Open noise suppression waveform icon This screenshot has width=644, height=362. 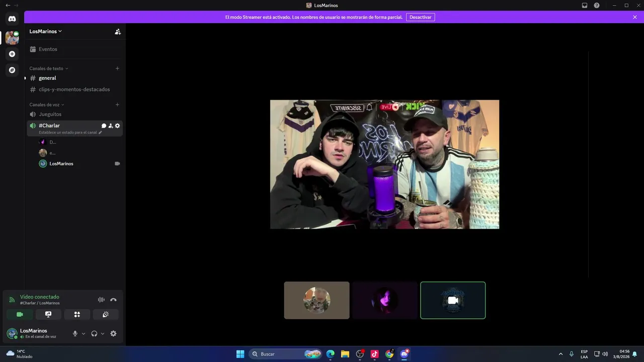point(101,300)
